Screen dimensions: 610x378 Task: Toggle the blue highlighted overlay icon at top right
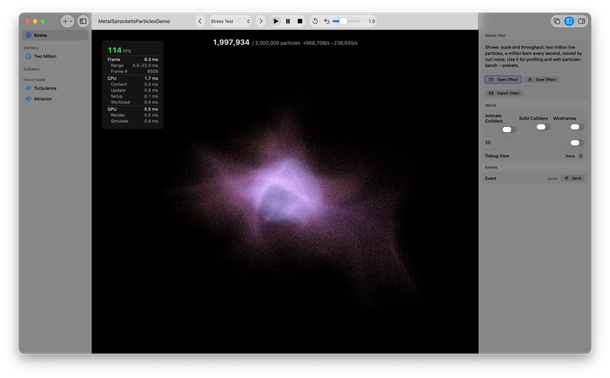pyautogui.click(x=569, y=21)
